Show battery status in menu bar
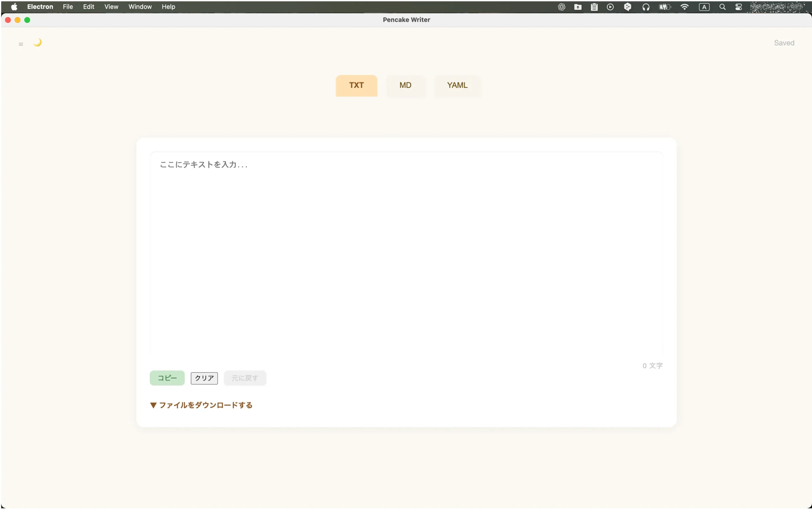The image size is (812, 509). click(x=665, y=7)
